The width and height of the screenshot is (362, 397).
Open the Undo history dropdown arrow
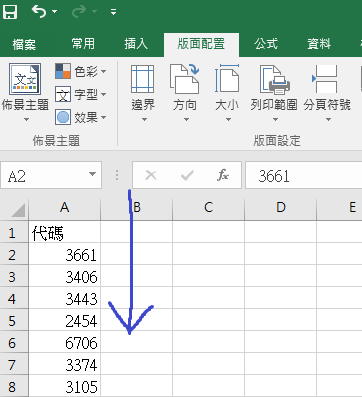54,12
